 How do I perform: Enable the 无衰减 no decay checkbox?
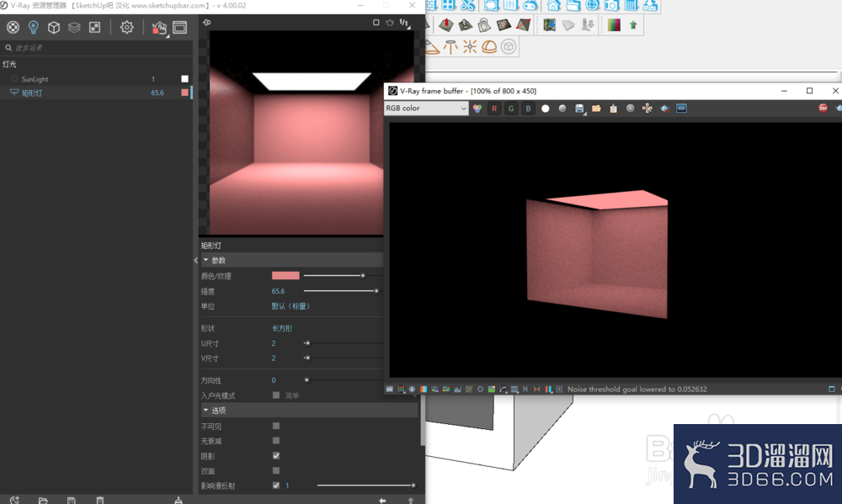[x=276, y=441]
